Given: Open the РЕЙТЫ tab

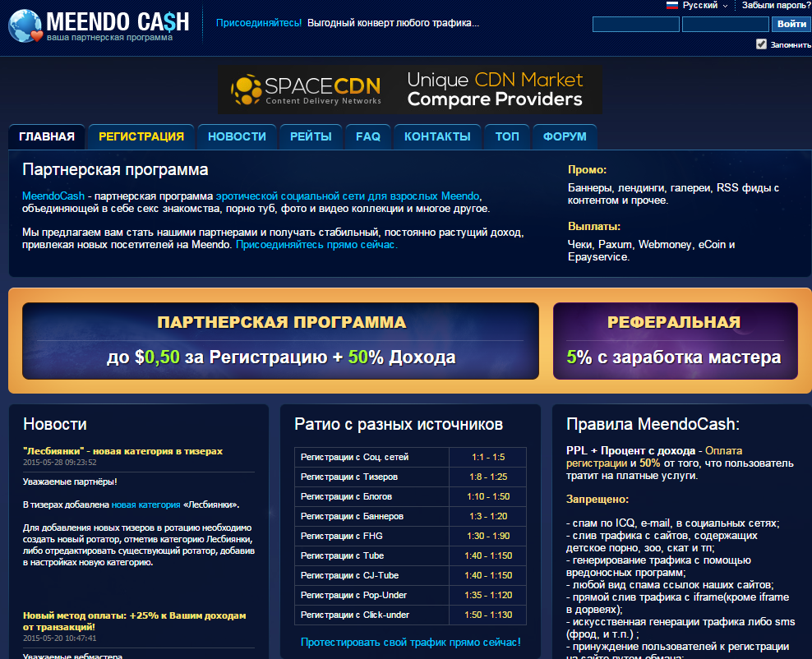Looking at the screenshot, I should click(x=311, y=136).
